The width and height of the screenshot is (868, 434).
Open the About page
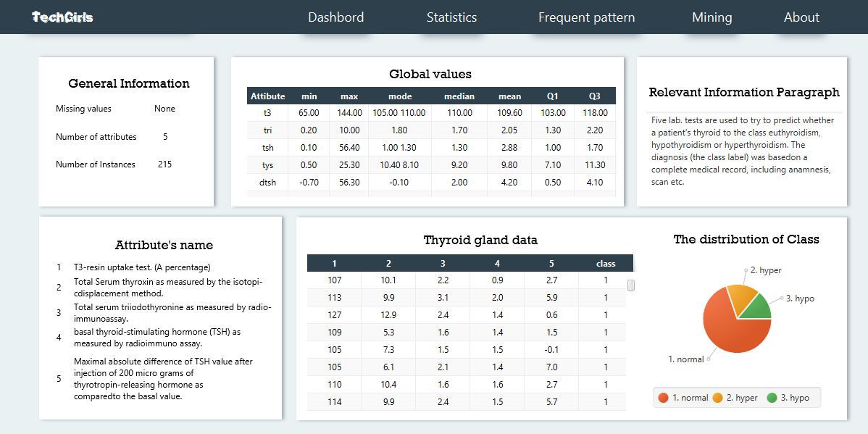click(x=801, y=17)
